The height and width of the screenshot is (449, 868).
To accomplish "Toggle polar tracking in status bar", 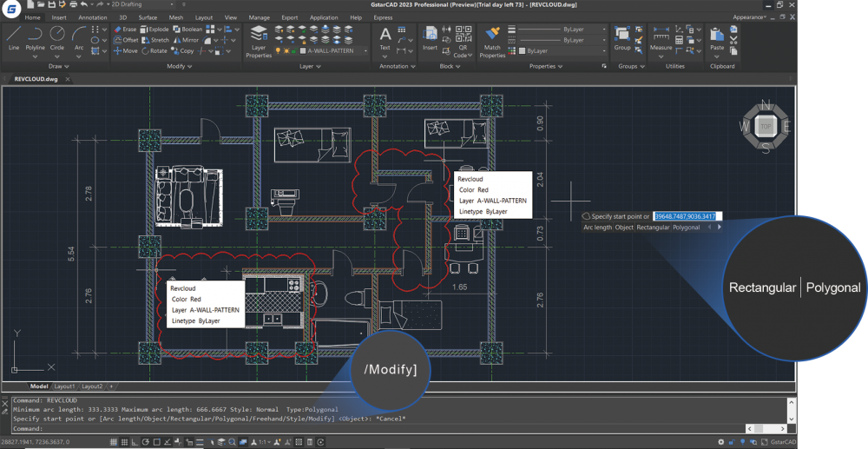I will coord(146,442).
